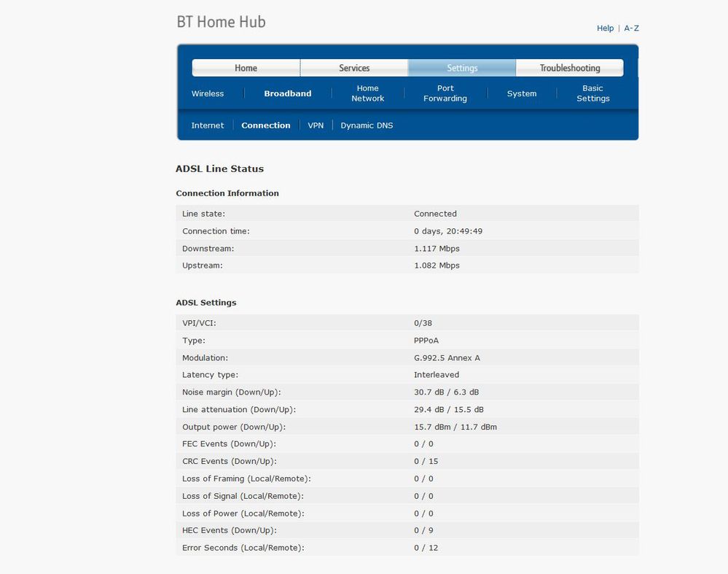
Task: Click downstream value 1.117 Mbps
Action: (x=437, y=249)
